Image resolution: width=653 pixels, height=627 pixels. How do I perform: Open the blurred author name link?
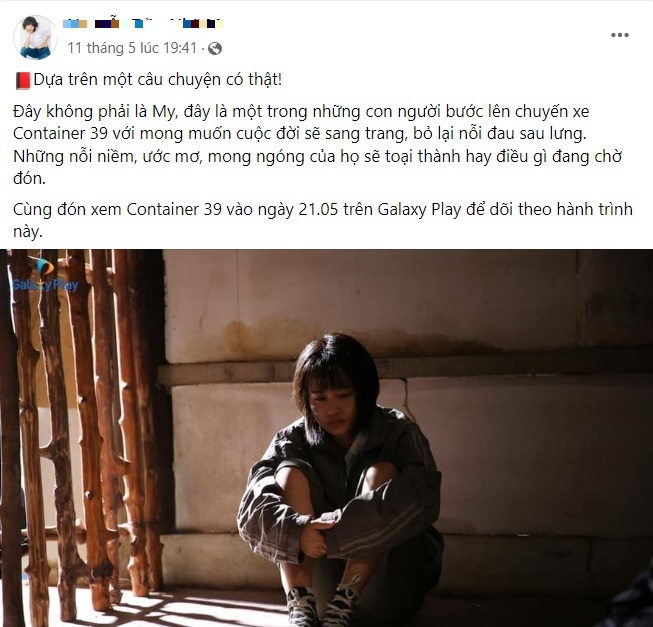click(x=143, y=24)
